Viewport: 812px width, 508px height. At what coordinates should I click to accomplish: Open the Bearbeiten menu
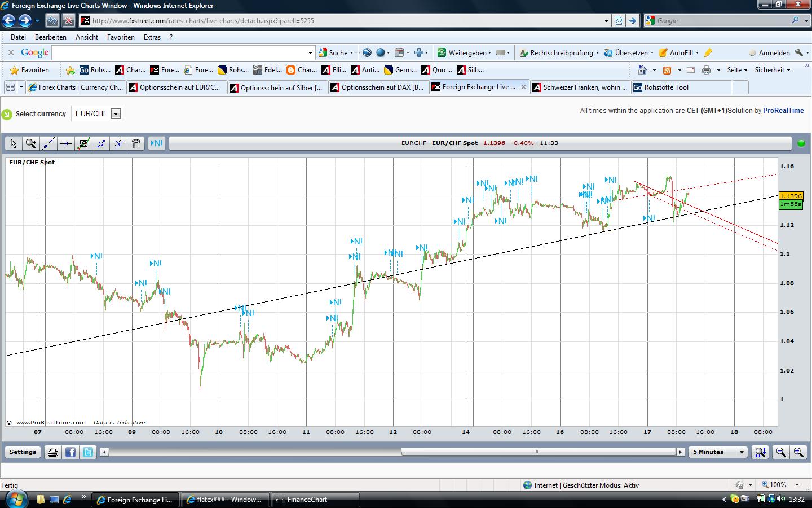tap(51, 37)
